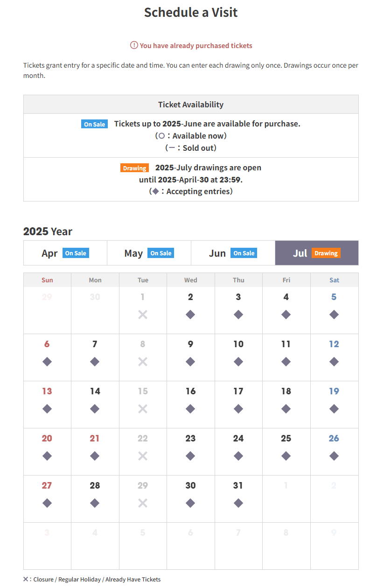The image size is (384, 588).
Task: Click the X closure mark on July 8
Action: click(143, 362)
